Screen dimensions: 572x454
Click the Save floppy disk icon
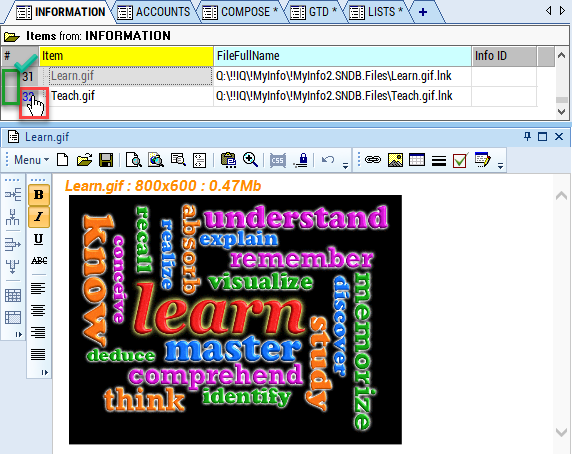106,160
